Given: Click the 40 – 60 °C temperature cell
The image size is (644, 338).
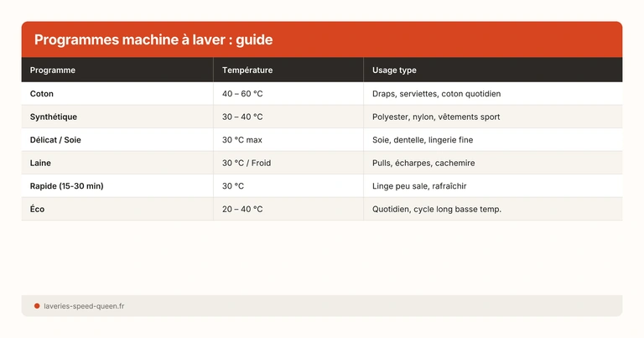Looking at the screenshot, I should tap(242, 94).
